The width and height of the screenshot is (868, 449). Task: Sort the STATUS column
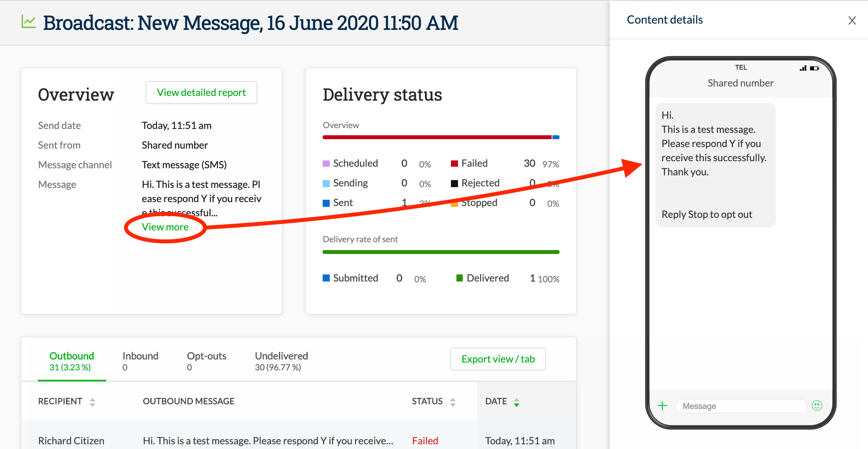pyautogui.click(x=453, y=401)
